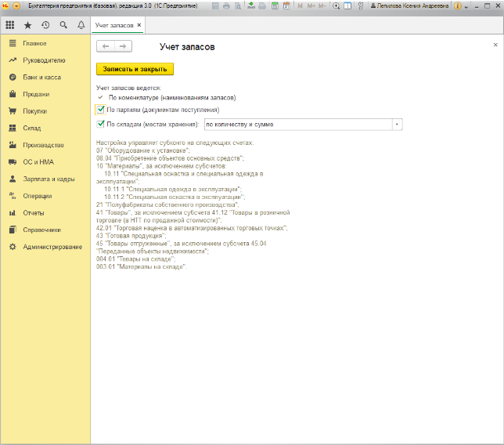Open main menu orange arrow button
Screen dimensions: 504x445
coord(16,5)
